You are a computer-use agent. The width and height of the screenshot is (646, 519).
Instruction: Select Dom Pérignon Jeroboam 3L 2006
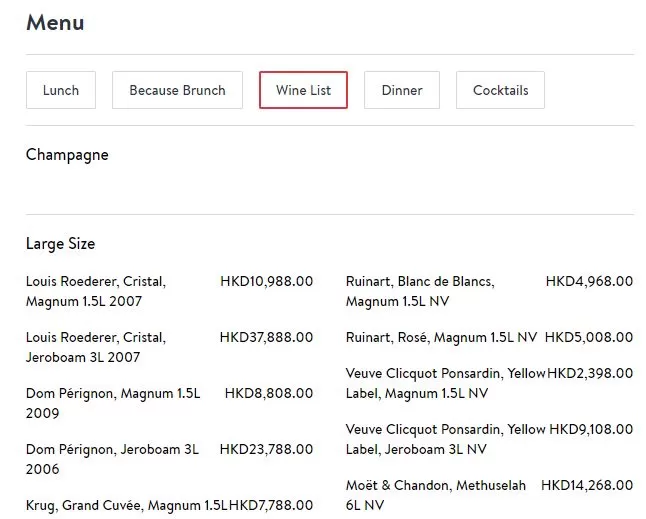(112, 459)
